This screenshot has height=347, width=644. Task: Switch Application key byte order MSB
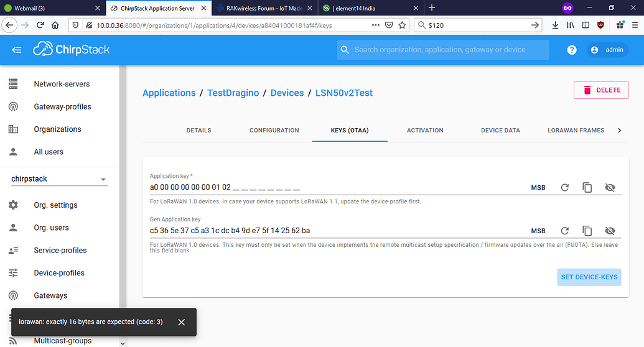[538, 187]
